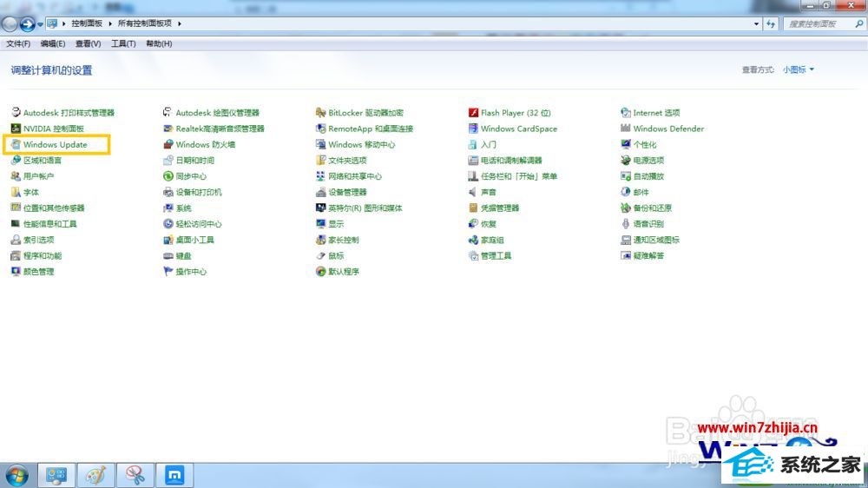This screenshot has width=868, height=488.
Task: Open Realtek高清晰音频管理器 icon
Action: pyautogui.click(x=168, y=129)
